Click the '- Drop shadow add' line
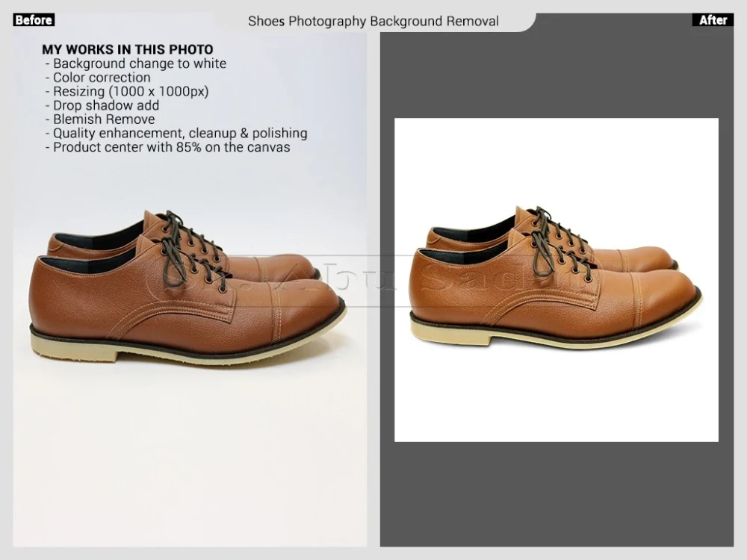Image resolution: width=747 pixels, height=560 pixels. 102,105
